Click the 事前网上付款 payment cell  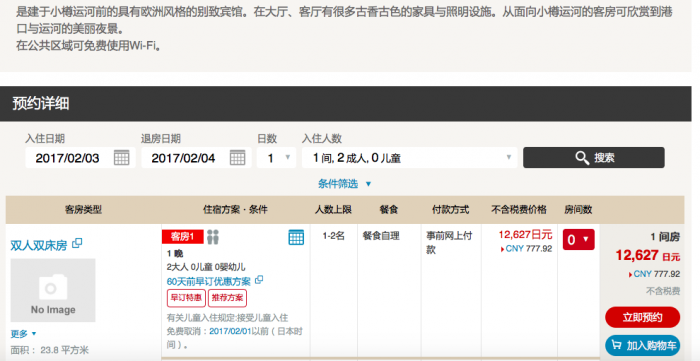[x=449, y=243]
